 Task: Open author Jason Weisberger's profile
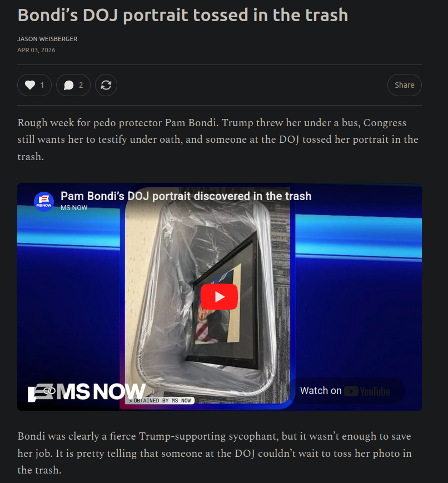[47, 39]
